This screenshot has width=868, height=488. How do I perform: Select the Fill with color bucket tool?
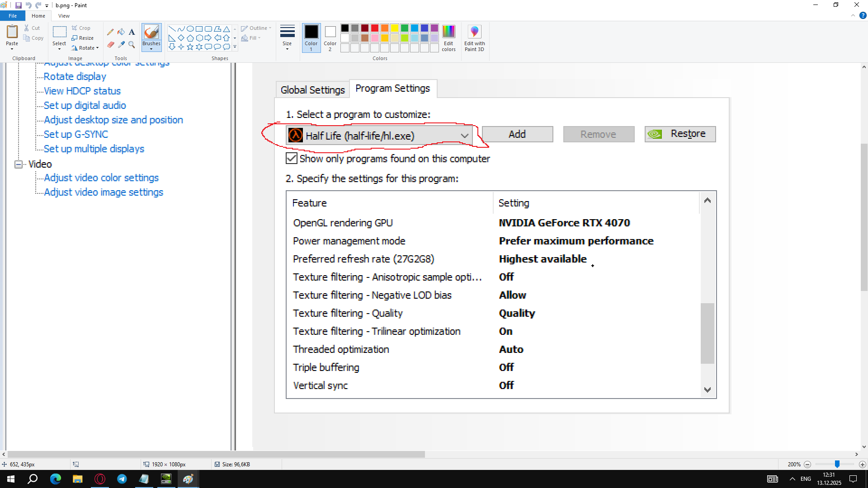pyautogui.click(x=121, y=32)
